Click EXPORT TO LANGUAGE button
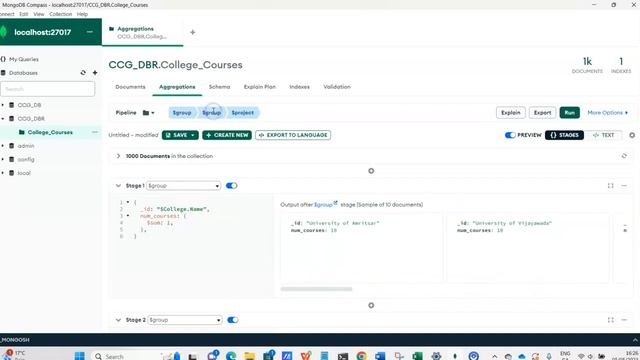The height and width of the screenshot is (360, 640). pyautogui.click(x=293, y=135)
